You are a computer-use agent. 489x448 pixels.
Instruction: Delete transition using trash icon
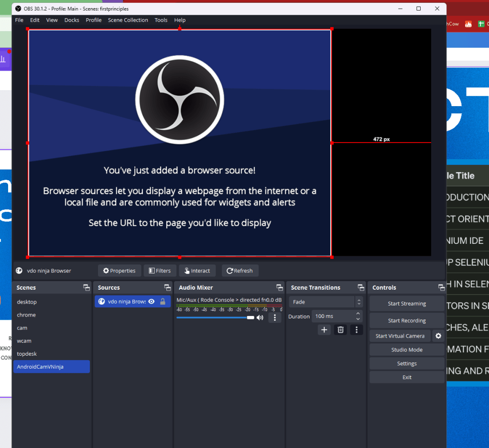(340, 330)
